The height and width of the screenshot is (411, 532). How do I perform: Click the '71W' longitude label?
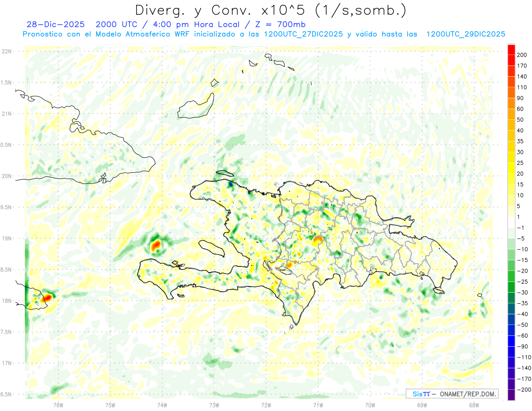tap(318, 404)
